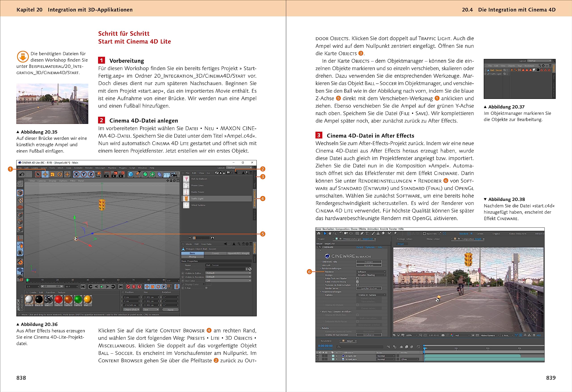The height and width of the screenshot is (392, 572).
Task: Open the Kamera Cinema 4D Kamera dropdown
Action: pos(371,295)
